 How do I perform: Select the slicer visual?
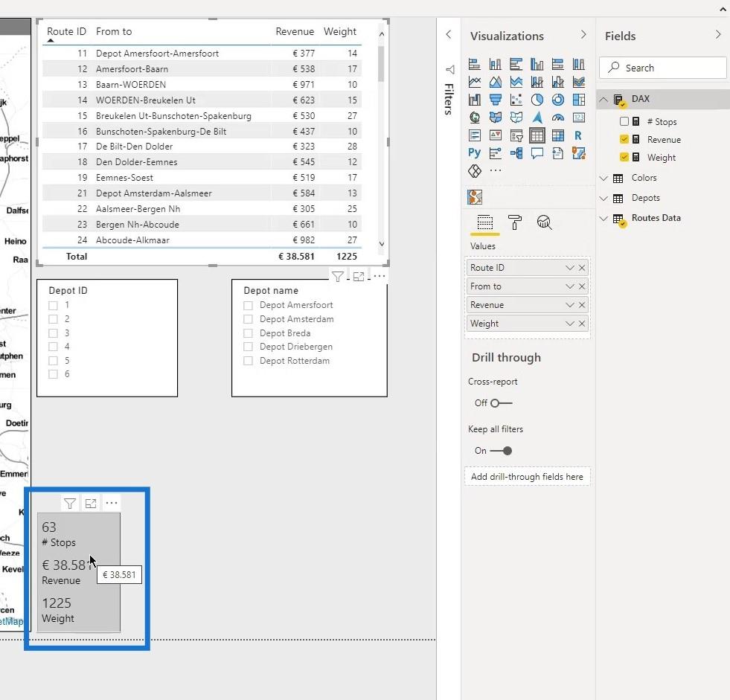point(516,135)
